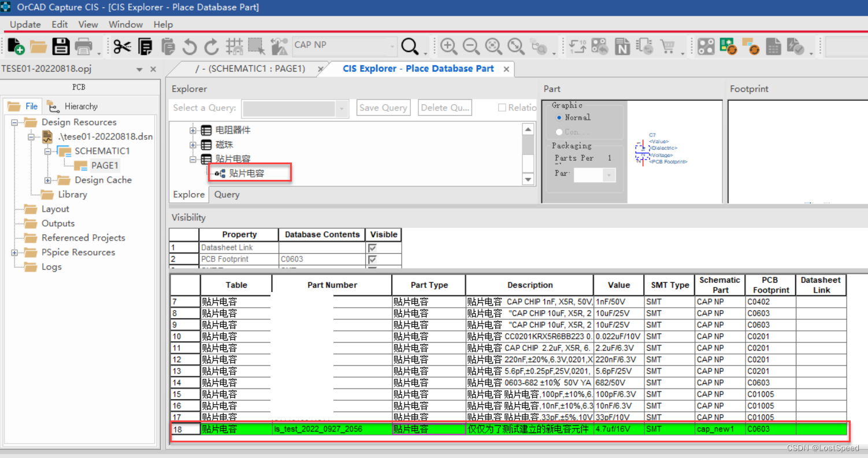Click the Zoom In magnifier icon
Screen dimensions: 868x458
point(448,46)
